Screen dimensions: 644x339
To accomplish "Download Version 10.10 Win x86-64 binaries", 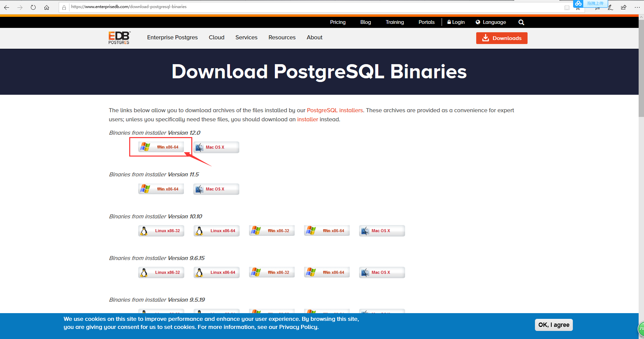I will tap(327, 231).
